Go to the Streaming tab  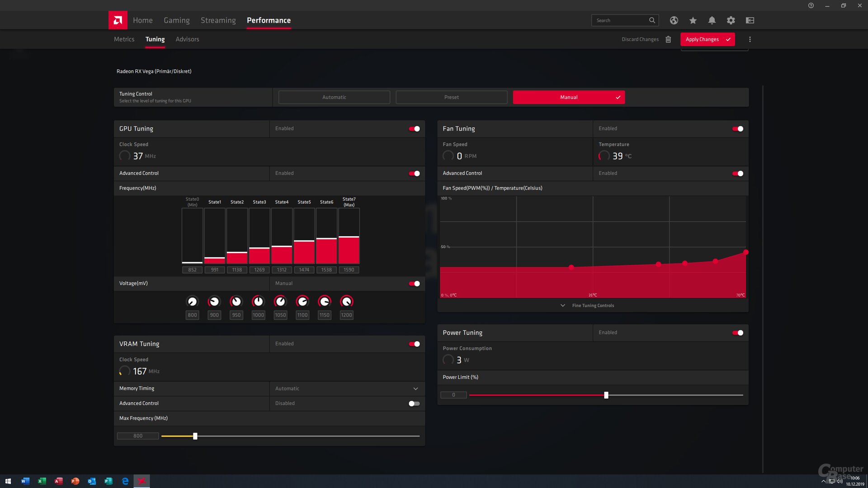[x=218, y=20]
